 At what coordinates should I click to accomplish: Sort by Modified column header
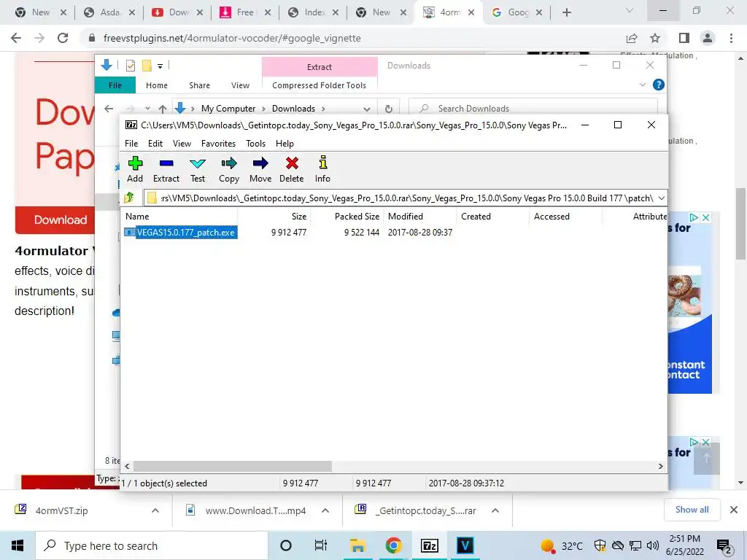point(406,216)
